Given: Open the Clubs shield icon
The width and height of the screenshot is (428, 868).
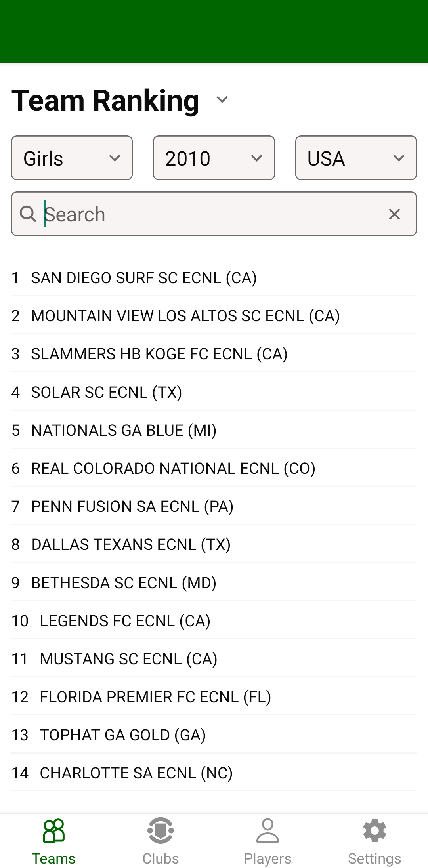Looking at the screenshot, I should coord(160,831).
